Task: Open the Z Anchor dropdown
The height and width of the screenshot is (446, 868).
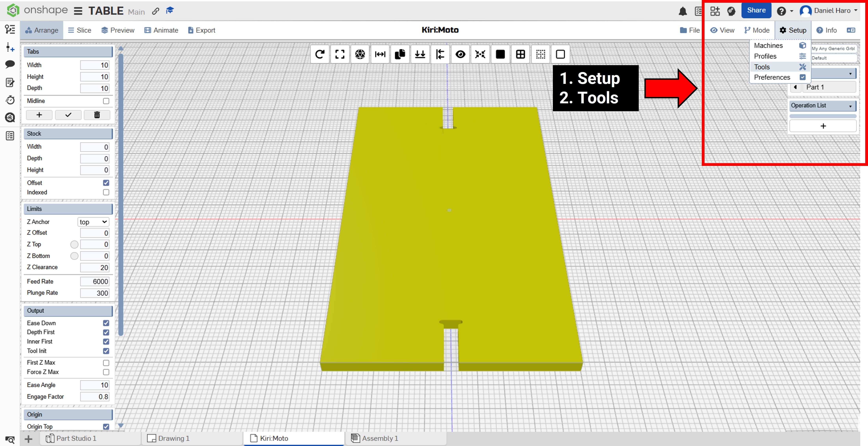Action: (x=93, y=222)
